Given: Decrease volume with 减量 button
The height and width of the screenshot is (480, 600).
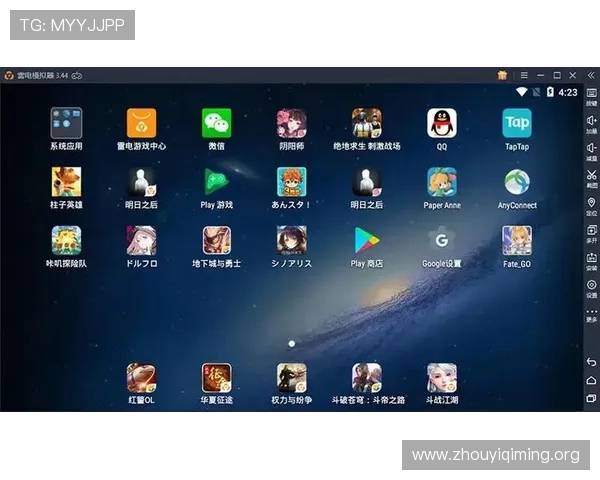Looking at the screenshot, I should (592, 152).
